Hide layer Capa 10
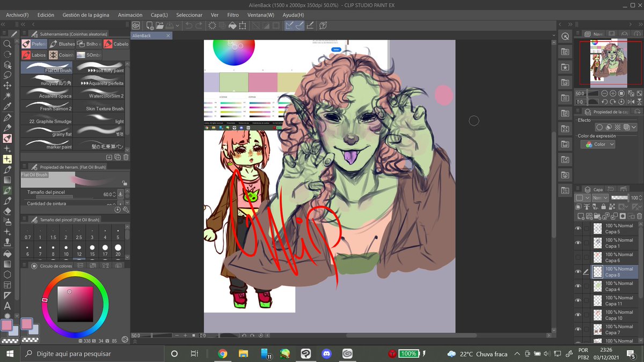Screen dimensions: 644x362 click(x=578, y=315)
